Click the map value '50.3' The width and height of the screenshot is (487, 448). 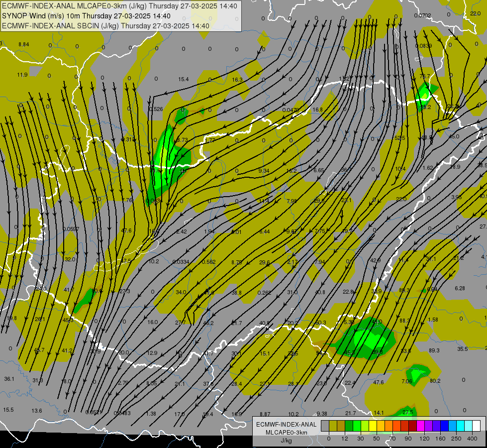pos(320,323)
